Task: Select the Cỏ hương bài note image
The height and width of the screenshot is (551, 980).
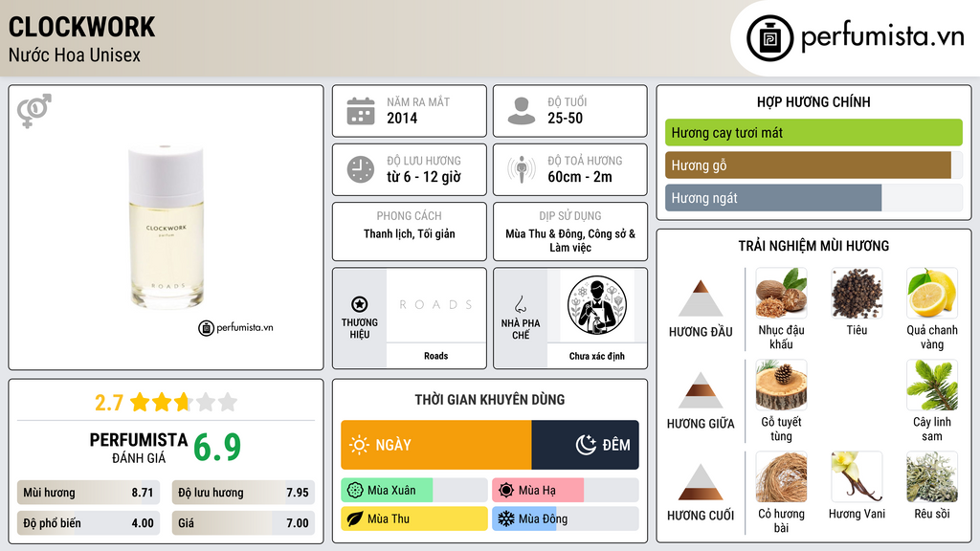Action: click(781, 476)
